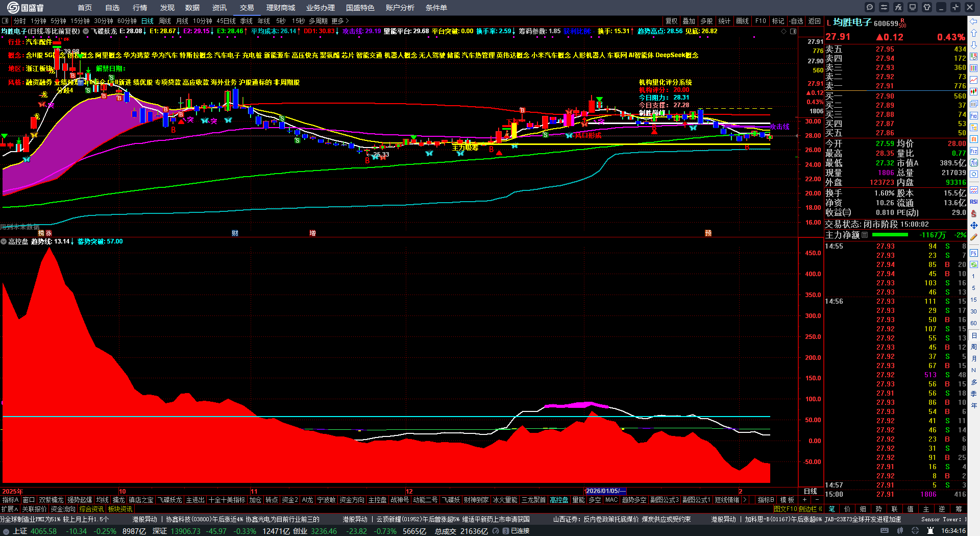Click the minus zoom-out button below chart
The image size is (980, 536).
[x=817, y=500]
